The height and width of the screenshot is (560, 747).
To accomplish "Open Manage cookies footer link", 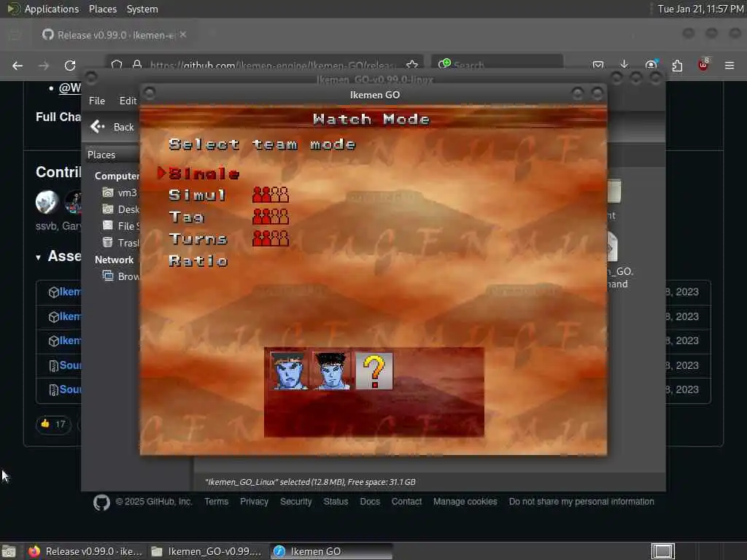I will pos(465,502).
